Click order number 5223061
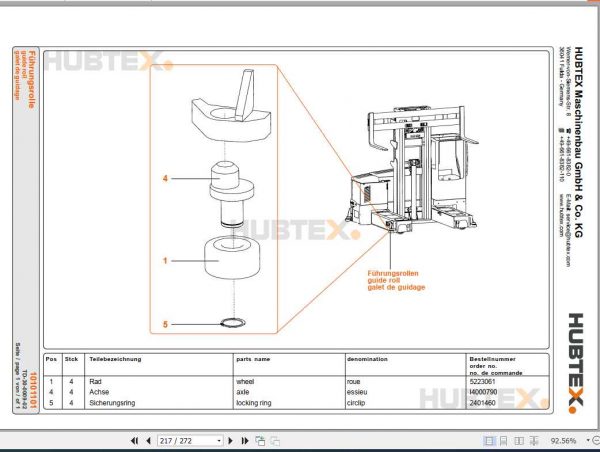 coord(482,382)
